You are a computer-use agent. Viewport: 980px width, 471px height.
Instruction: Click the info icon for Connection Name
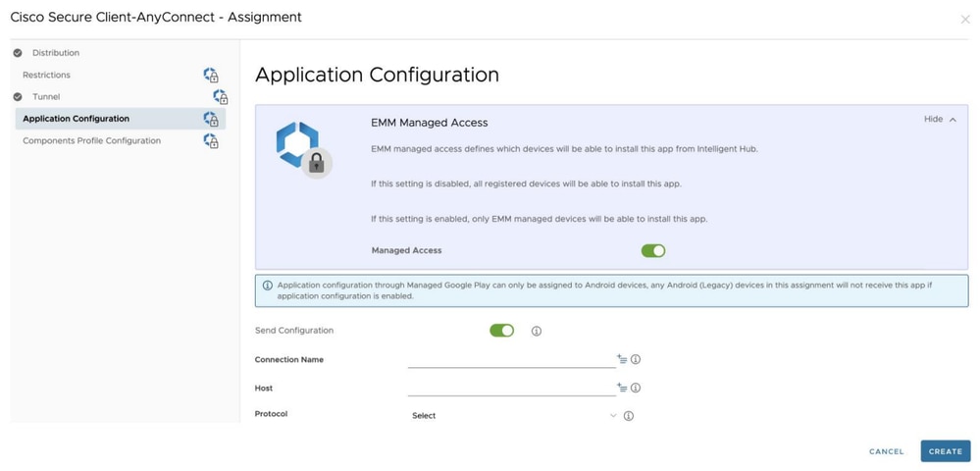point(636,360)
